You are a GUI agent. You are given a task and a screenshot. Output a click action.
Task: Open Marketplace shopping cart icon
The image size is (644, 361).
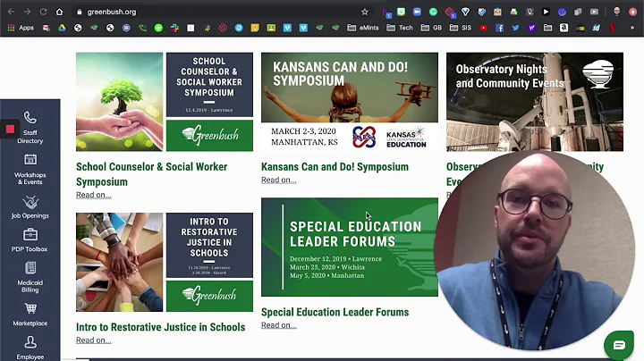(30, 308)
